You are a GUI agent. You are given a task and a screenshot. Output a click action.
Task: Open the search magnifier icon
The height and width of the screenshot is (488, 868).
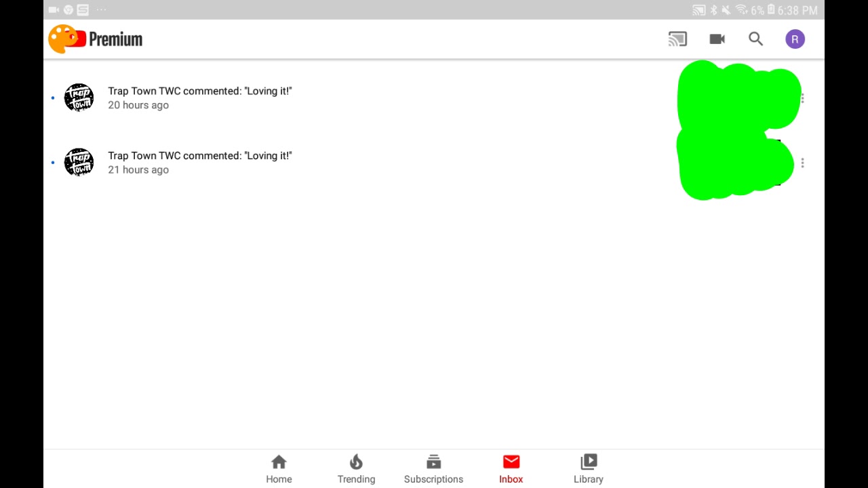(x=755, y=39)
